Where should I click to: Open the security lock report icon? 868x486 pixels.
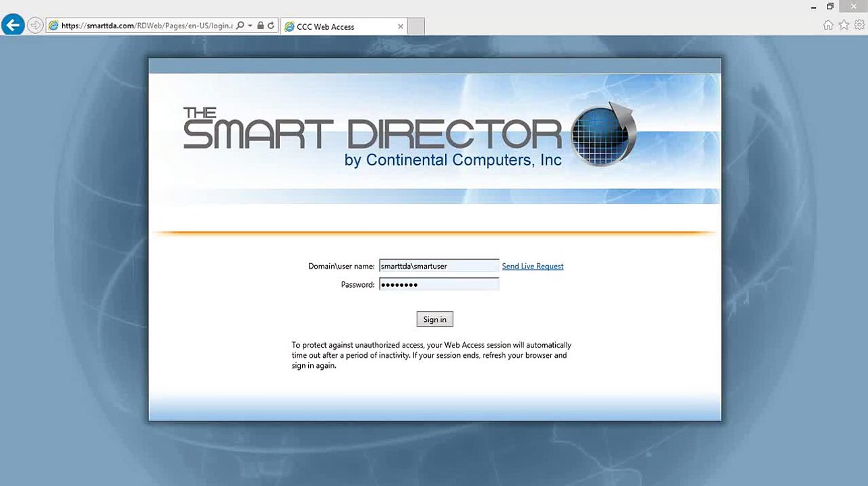pyautogui.click(x=260, y=26)
